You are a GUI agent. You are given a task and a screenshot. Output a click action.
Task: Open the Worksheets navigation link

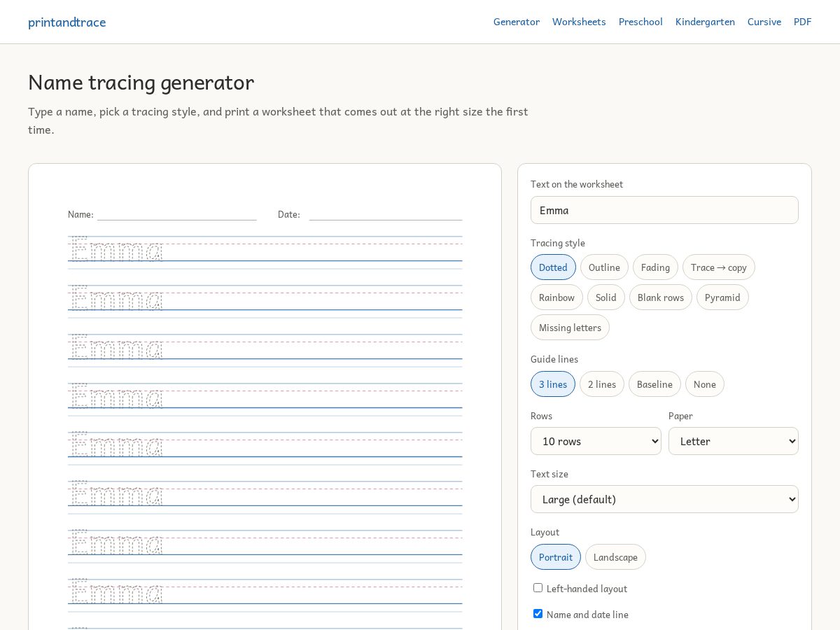click(x=579, y=22)
